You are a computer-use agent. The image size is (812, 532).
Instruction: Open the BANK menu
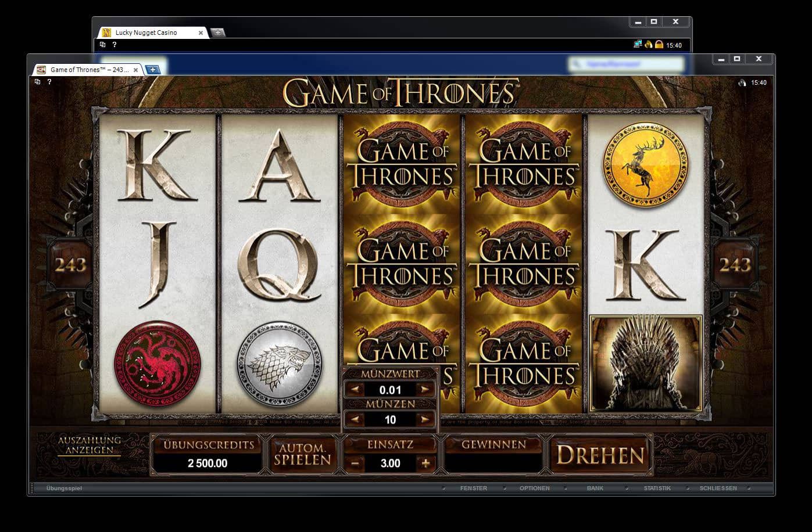click(x=595, y=488)
